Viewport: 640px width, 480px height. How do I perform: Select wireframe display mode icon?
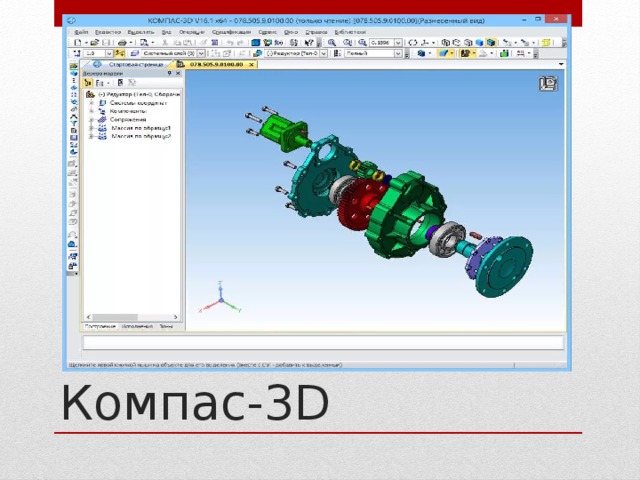click(x=446, y=42)
